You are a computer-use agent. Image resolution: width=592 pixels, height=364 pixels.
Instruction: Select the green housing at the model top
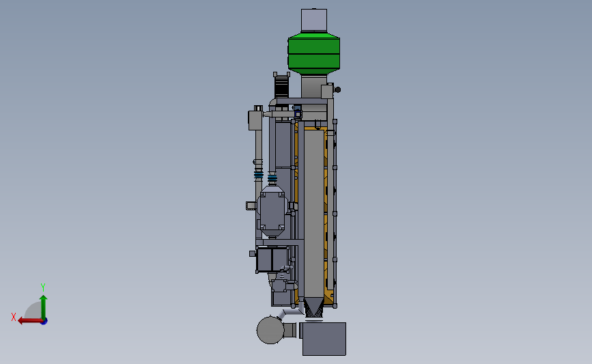tap(313, 53)
